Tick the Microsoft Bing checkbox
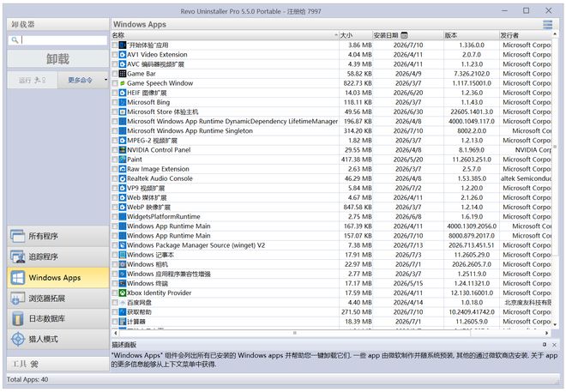This screenshot has height=392, width=566. coord(115,102)
